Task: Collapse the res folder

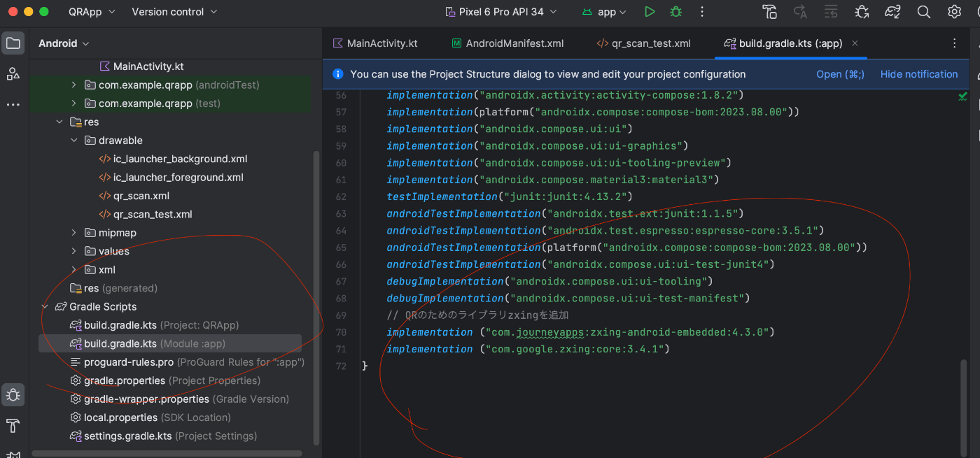Action: pos(59,122)
